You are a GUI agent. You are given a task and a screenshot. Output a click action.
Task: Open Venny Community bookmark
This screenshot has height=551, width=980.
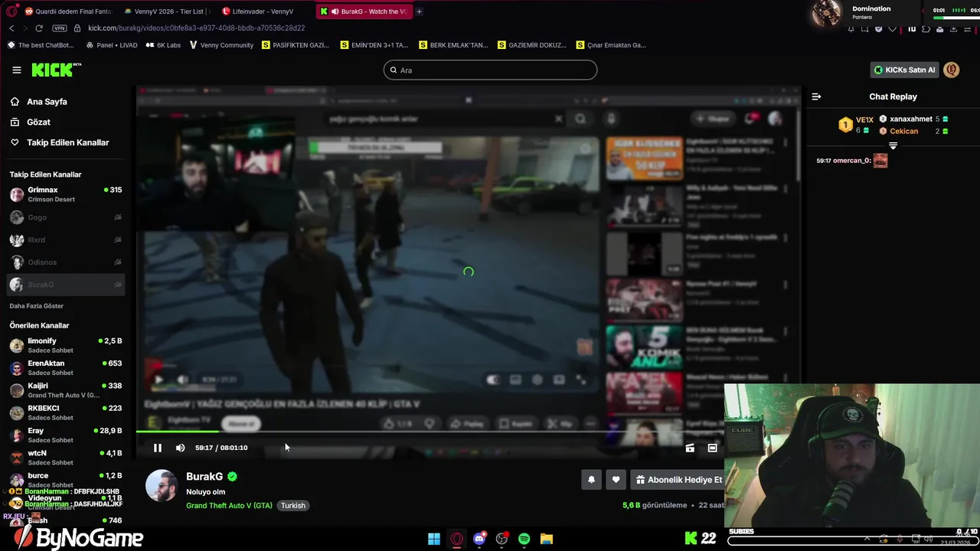coord(221,45)
